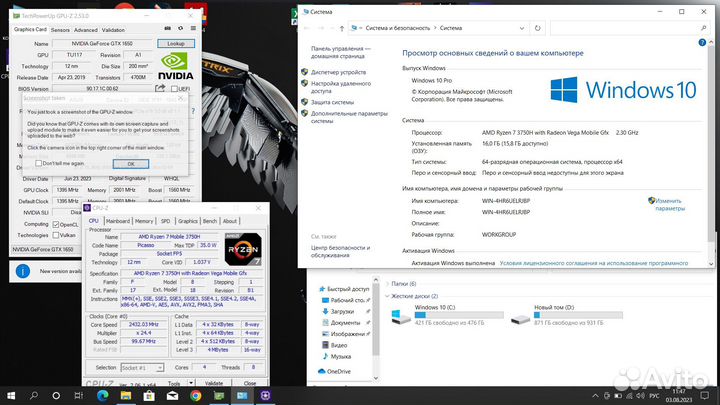The image size is (720, 405).
Task: Switch to the Bench tab in CPU-Z
Action: [x=210, y=221]
